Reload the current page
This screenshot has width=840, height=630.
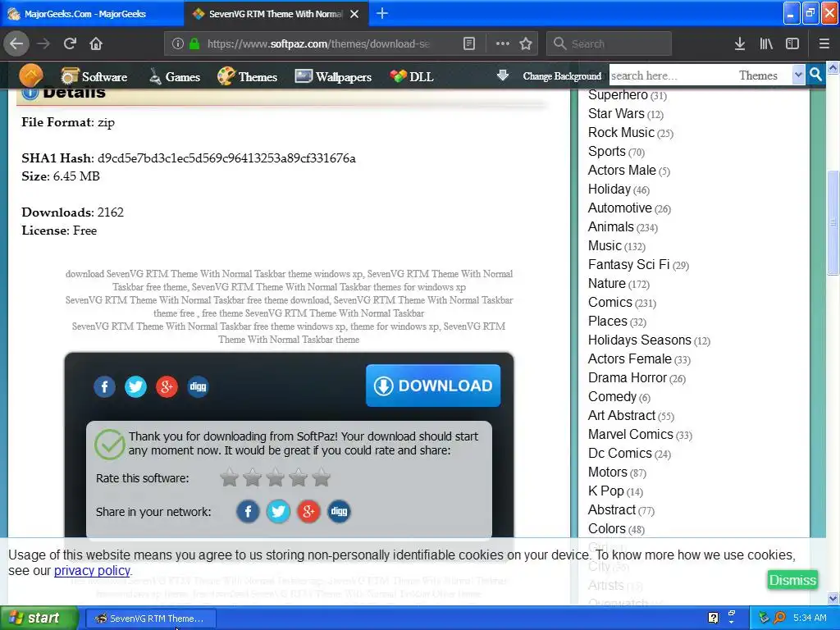click(x=70, y=43)
